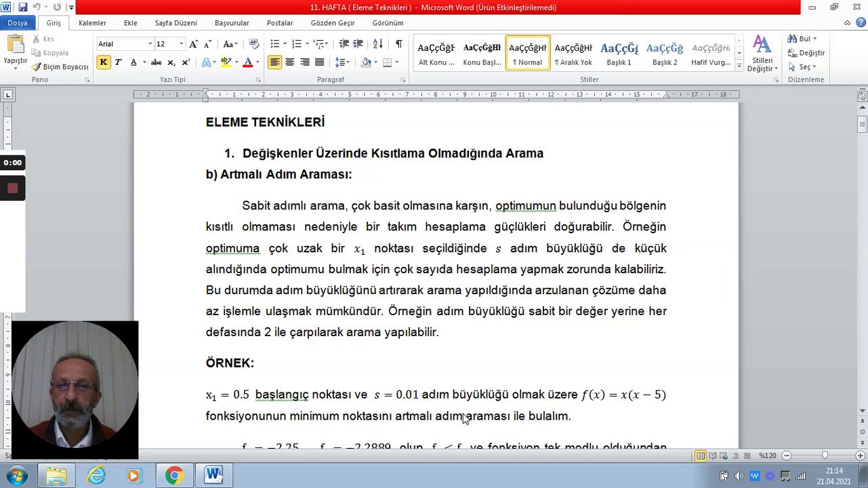
Task: Increase font size with grow font icon
Action: [x=194, y=44]
